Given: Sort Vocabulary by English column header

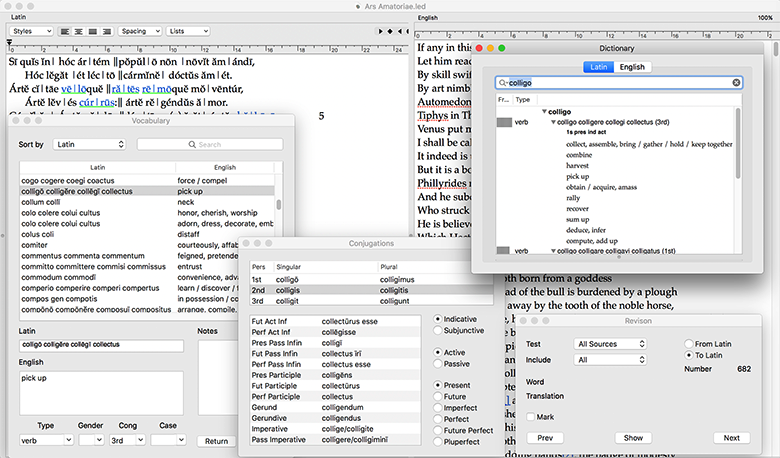Looking at the screenshot, I should [225, 168].
